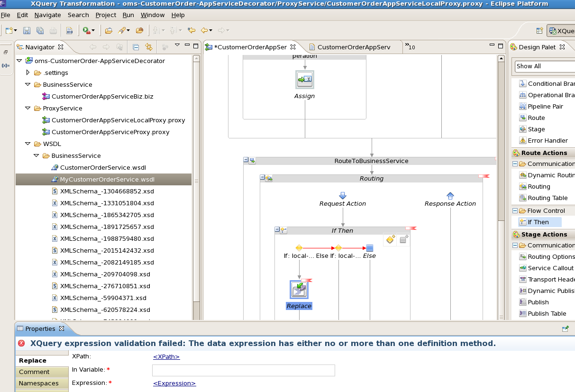Collapse Flow Control palette group
Viewport: 575px width, 392px height.
click(514, 210)
